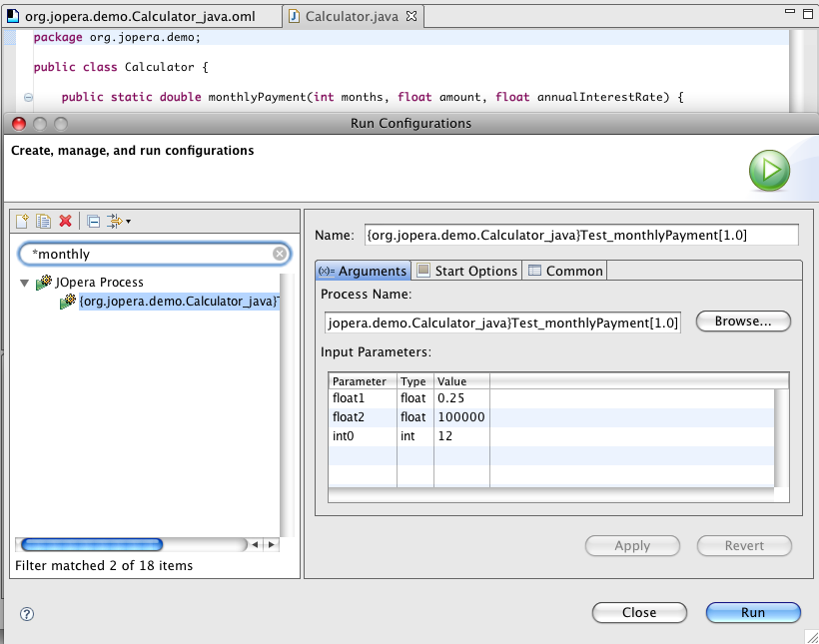Open the org.jopera.demo.Calculator_java.oml editor tab
Image resolution: width=819 pixels, height=644 pixels.
(x=140, y=16)
